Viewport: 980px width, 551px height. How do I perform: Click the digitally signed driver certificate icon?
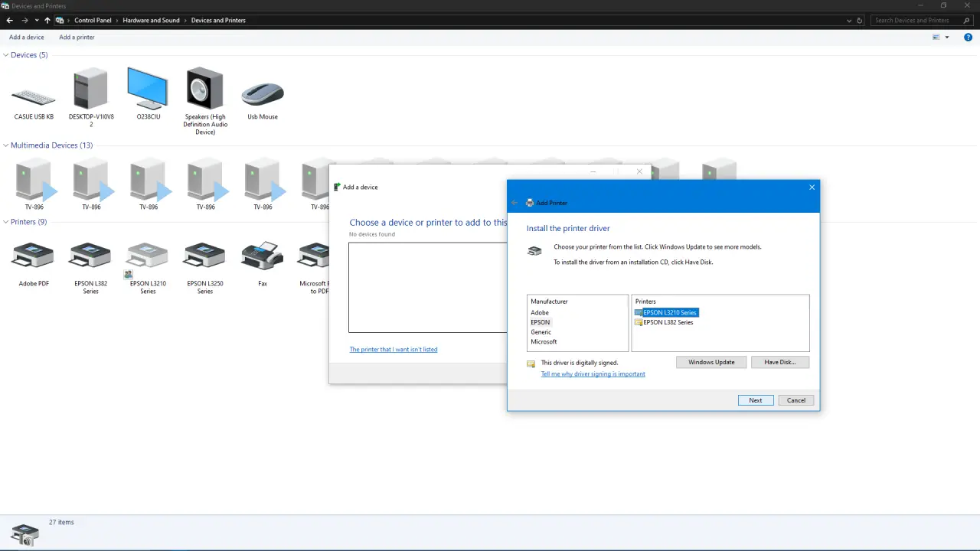click(531, 364)
